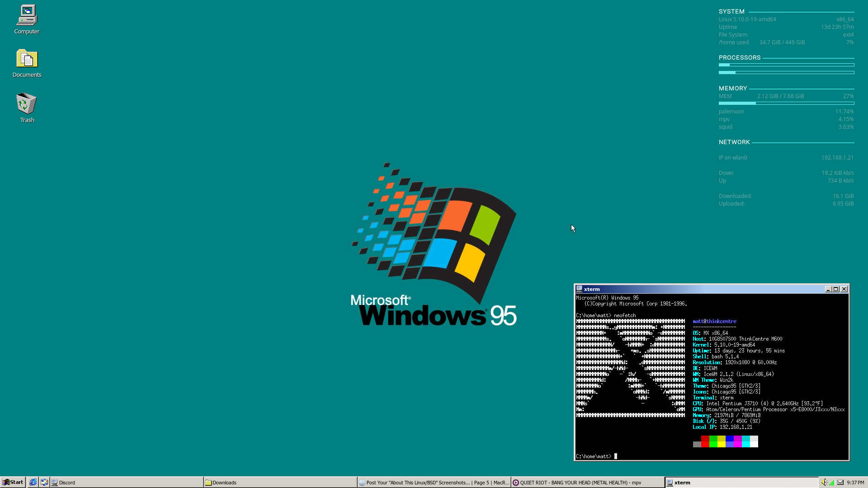Click the 'Local IP: 192.168.1.21' line in xterm
This screenshot has width=868, height=488.
coord(722,427)
